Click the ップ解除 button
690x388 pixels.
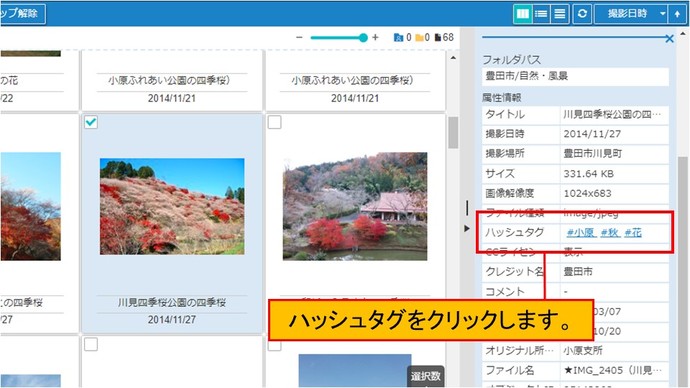(x=22, y=14)
